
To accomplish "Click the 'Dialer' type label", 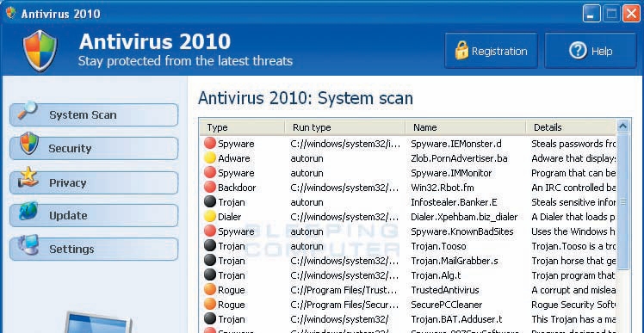I will (230, 217).
